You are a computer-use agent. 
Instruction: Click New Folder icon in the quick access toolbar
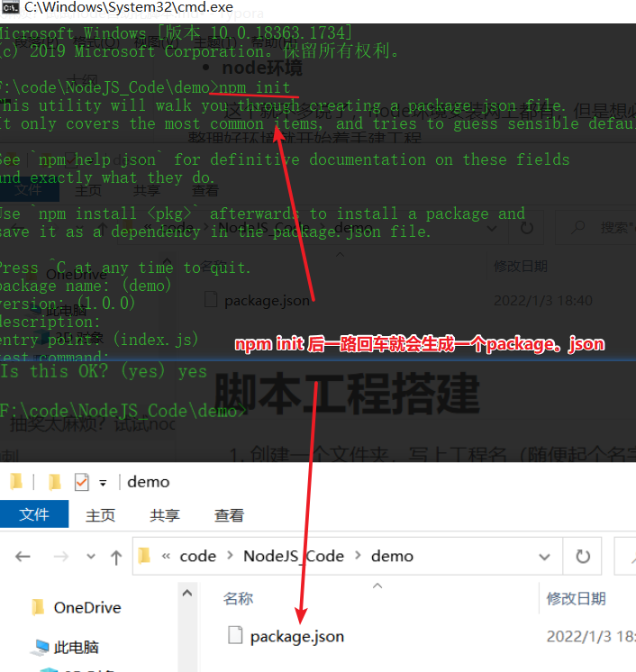point(55,482)
